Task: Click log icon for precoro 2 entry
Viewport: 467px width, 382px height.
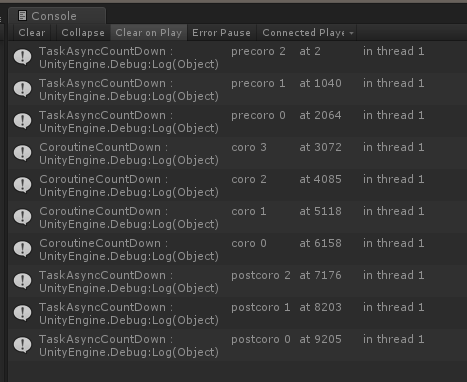Action: (x=23, y=57)
